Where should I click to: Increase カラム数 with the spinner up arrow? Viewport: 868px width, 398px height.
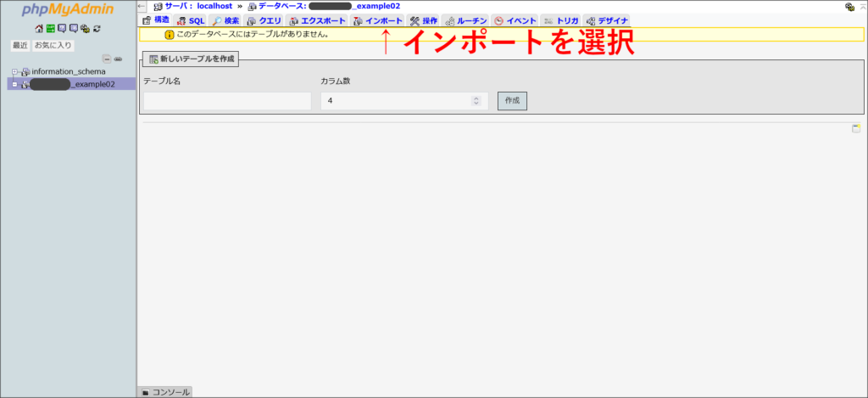tap(476, 98)
